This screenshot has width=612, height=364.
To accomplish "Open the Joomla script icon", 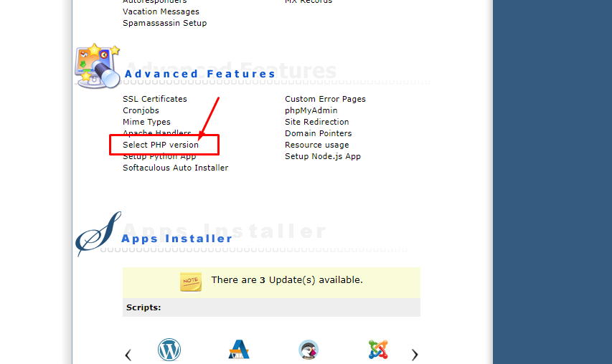I will coord(378,349).
